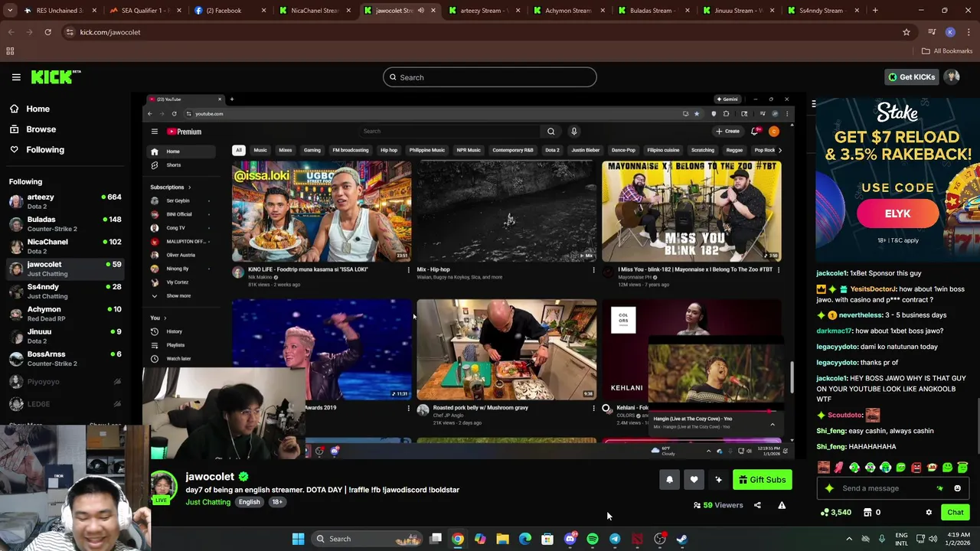Switch to the SEA Qualifier 1 tab
This screenshot has width=980, height=551.
tap(143, 11)
